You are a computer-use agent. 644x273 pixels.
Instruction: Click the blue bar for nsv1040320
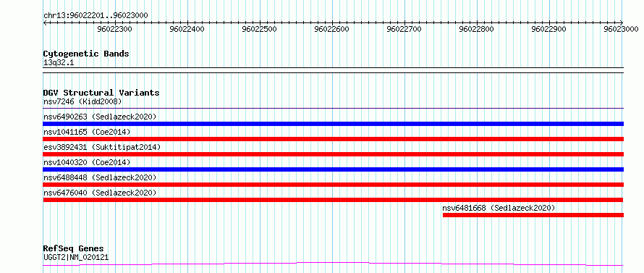[x=334, y=169]
